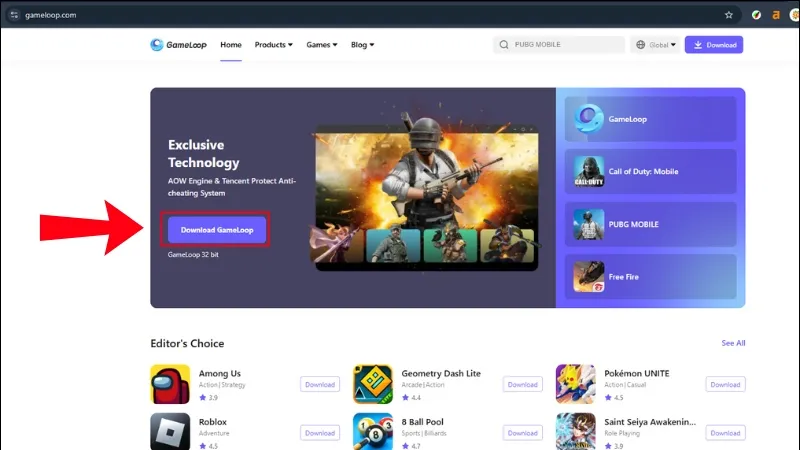Open the Home tab
This screenshot has width=800, height=450.
(231, 45)
